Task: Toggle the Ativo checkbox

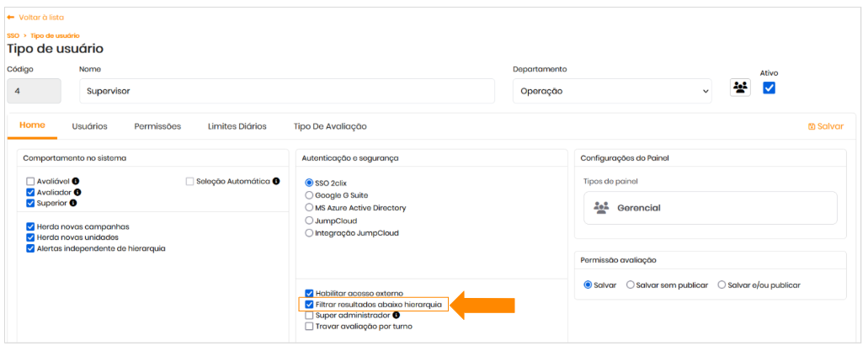Action: (769, 88)
